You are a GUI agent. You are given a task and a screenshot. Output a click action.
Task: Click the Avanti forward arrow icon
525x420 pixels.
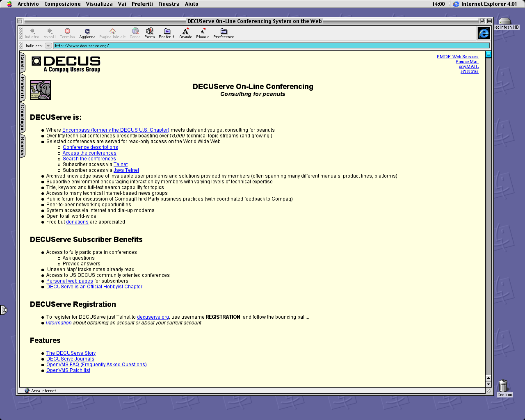pyautogui.click(x=50, y=31)
